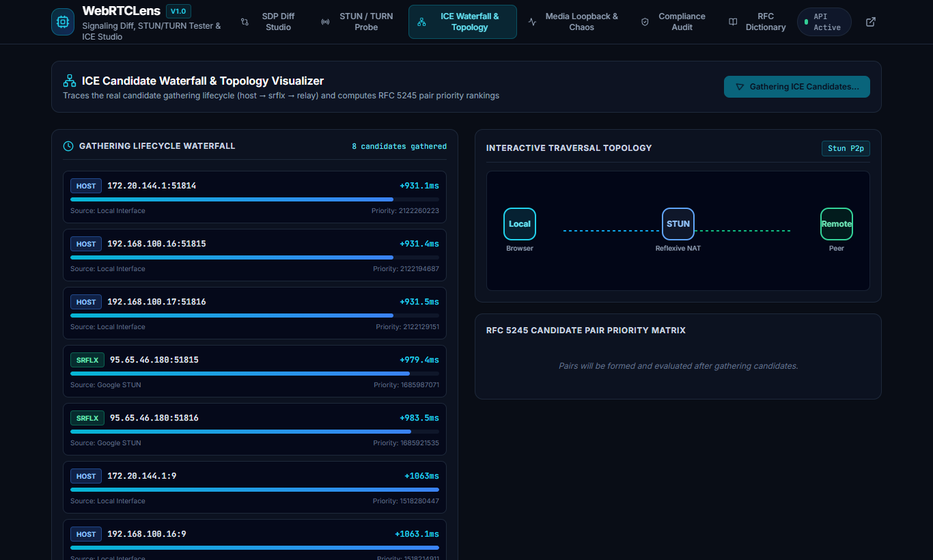Click Priority: 2122129151 text

pyautogui.click(x=407, y=327)
